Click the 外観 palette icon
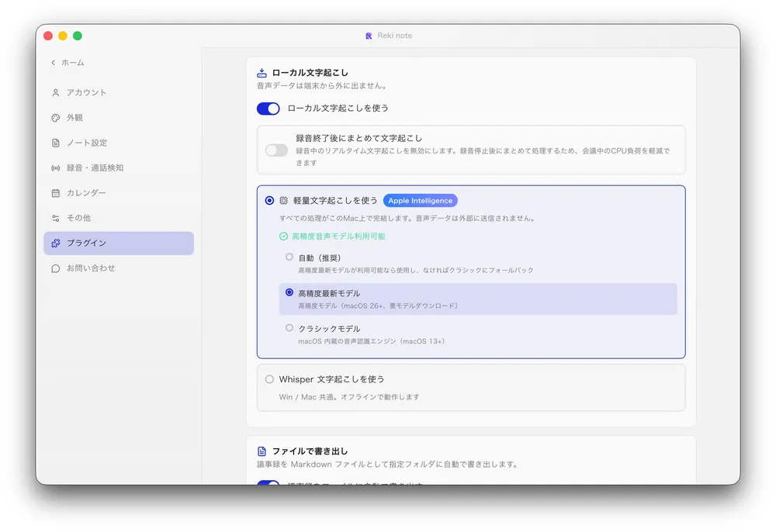Image resolution: width=776 pixels, height=532 pixels. [55, 118]
